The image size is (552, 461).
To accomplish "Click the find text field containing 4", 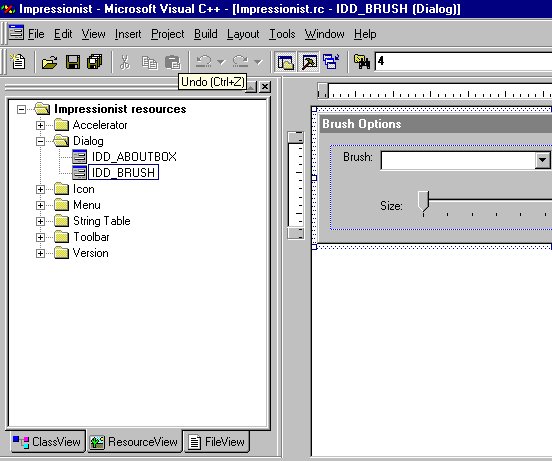I will pos(464,62).
